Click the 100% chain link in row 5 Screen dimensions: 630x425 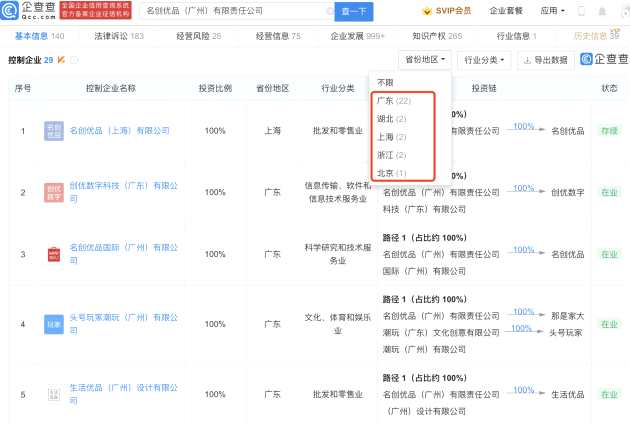coord(524,390)
